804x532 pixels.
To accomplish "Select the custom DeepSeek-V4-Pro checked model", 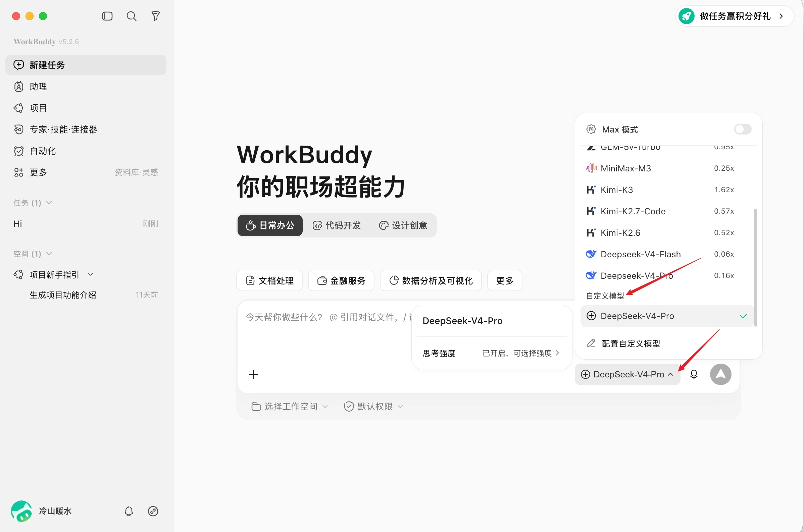I will [667, 316].
